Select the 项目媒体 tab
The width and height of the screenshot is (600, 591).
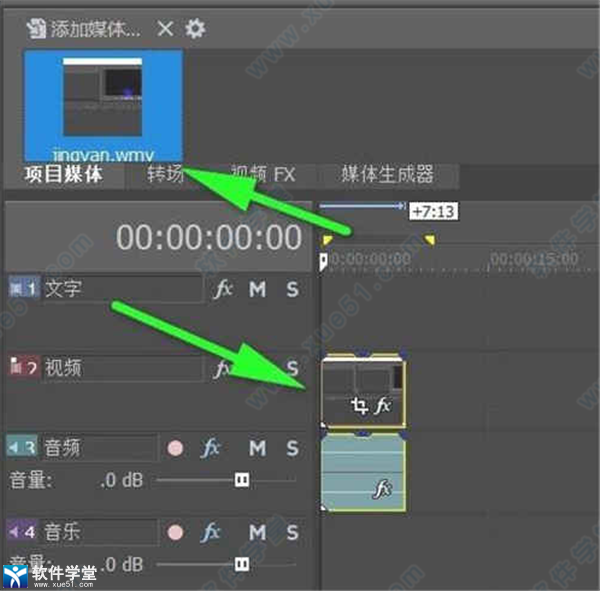point(63,175)
